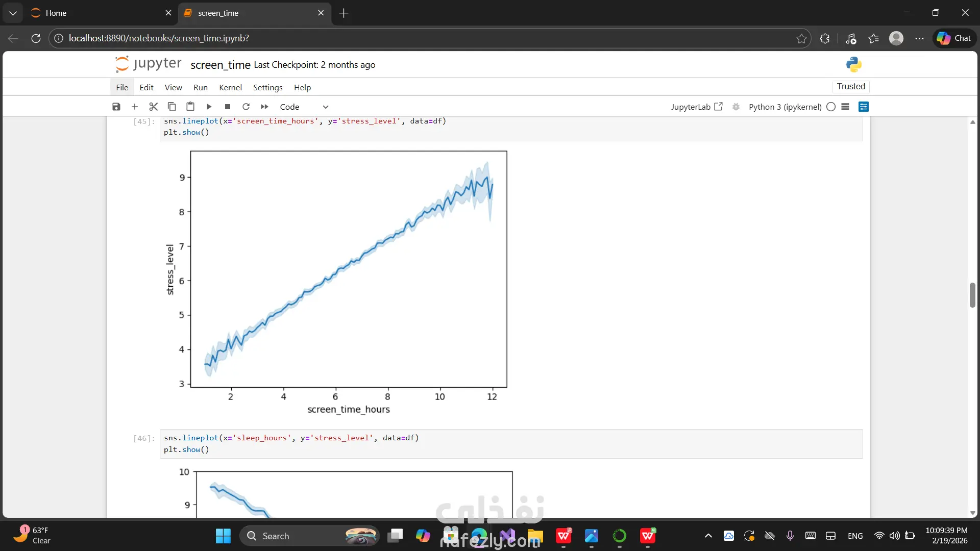Copy the selected cell icon
The image size is (980, 551).
(172, 107)
